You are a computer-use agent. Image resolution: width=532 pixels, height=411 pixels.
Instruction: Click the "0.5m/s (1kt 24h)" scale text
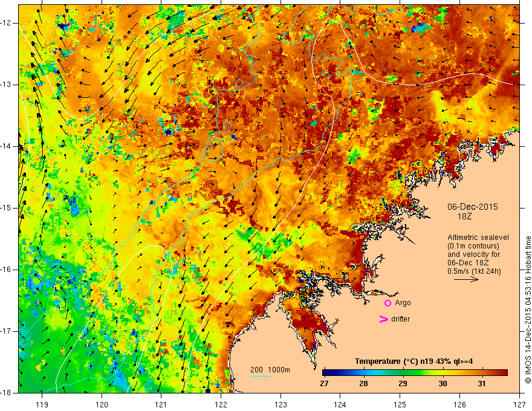pyautogui.click(x=474, y=271)
